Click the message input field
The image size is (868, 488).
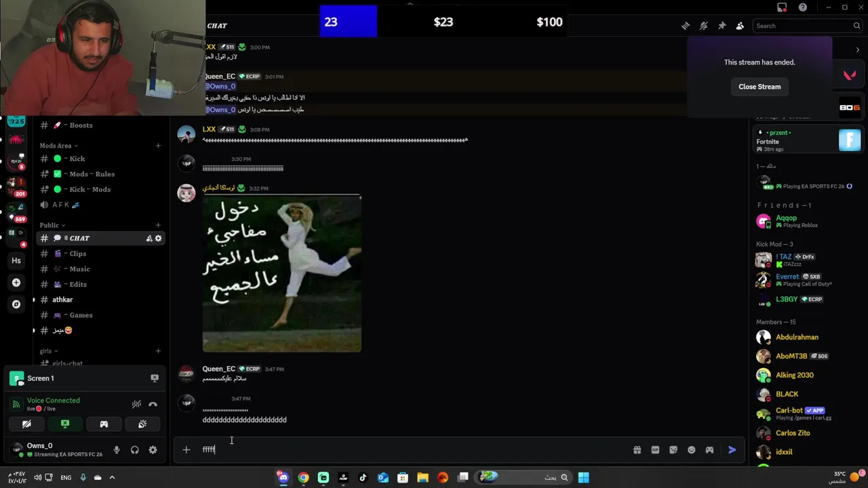coord(414,450)
